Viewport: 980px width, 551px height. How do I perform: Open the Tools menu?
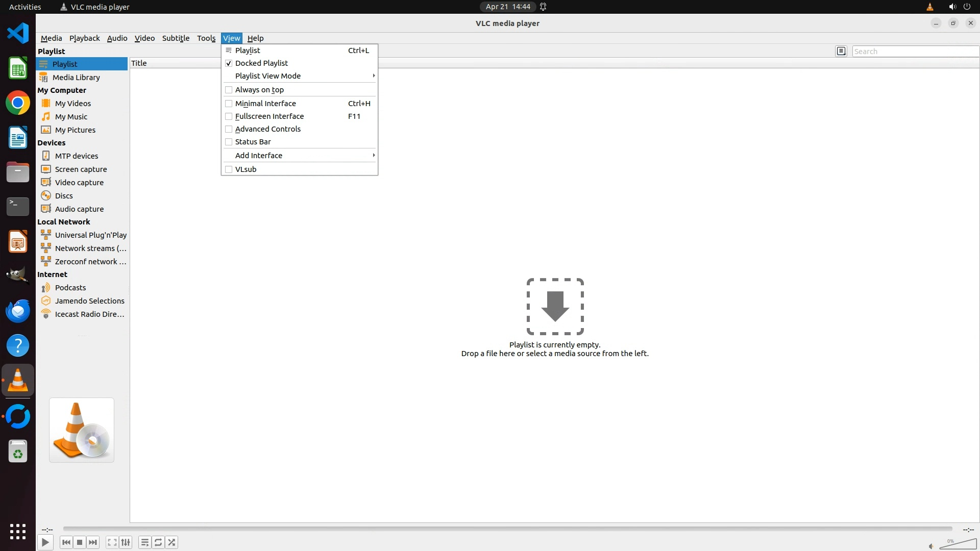206,38
